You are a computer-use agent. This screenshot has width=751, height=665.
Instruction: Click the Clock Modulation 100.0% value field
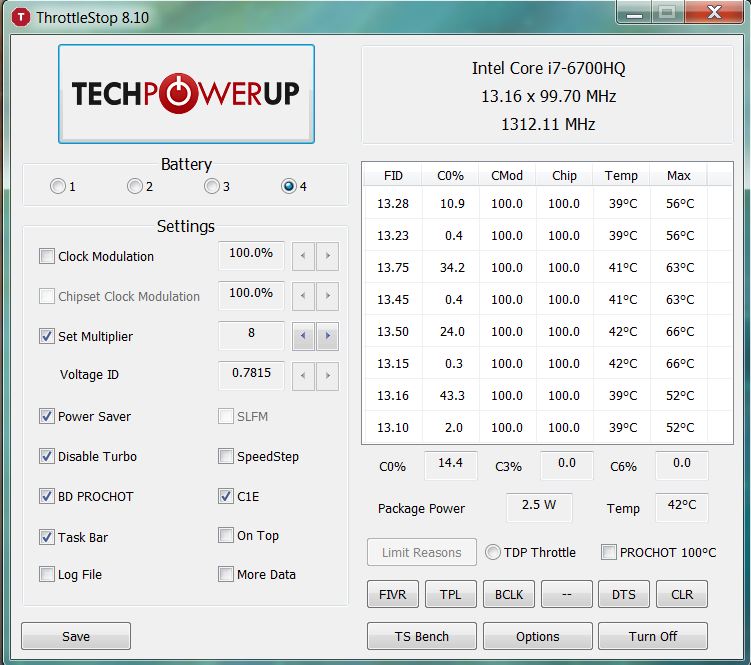(x=251, y=254)
